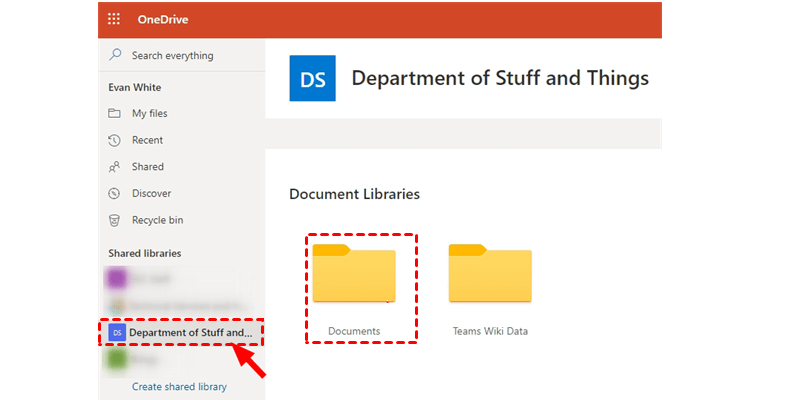Click the My files folder icon
Viewport: 800px width, 400px height.
(x=114, y=114)
